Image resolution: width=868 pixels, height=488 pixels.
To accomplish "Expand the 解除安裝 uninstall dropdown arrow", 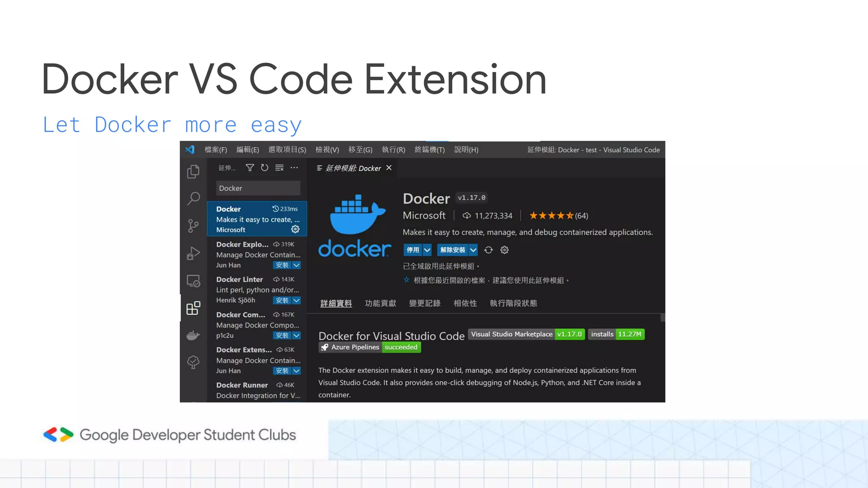I will coord(473,250).
